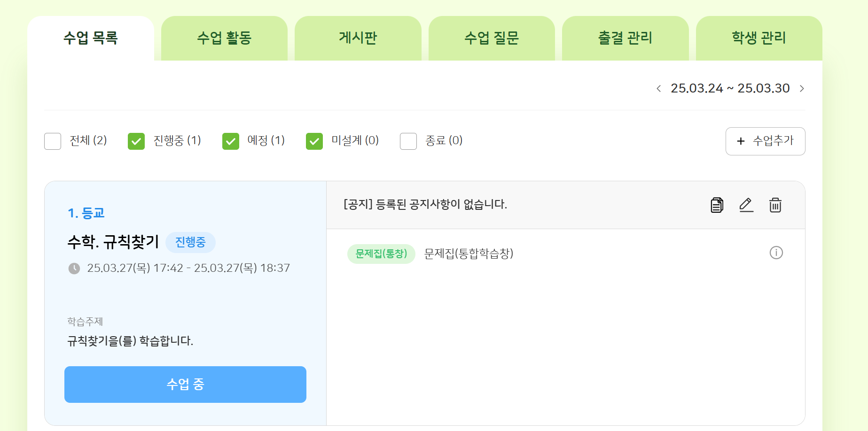Image resolution: width=868 pixels, height=431 pixels.
Task: Uncheck the 예정 (1) filter
Action: coord(231,141)
